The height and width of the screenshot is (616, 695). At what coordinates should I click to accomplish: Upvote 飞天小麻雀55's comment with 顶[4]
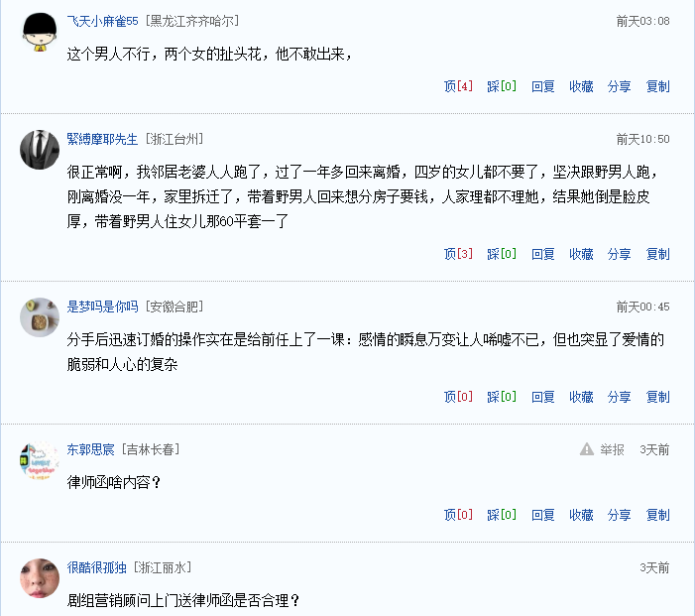coord(458,86)
